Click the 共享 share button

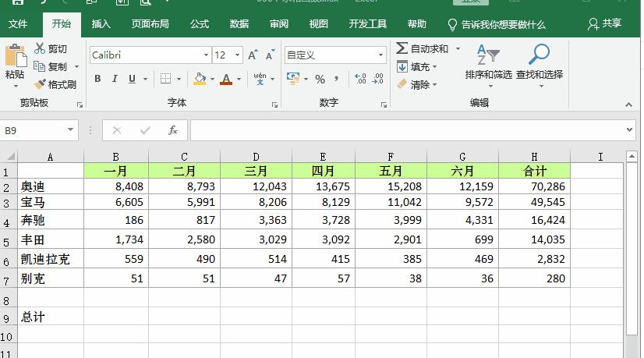(x=604, y=24)
